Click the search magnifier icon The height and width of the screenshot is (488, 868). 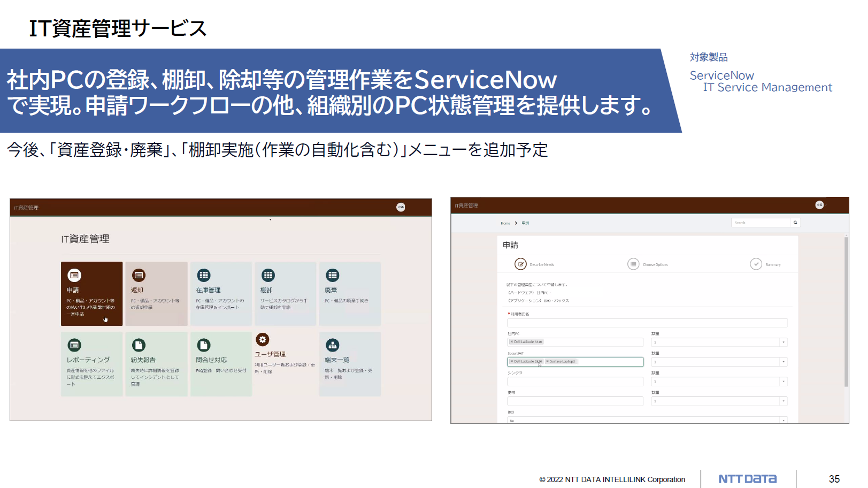click(795, 223)
